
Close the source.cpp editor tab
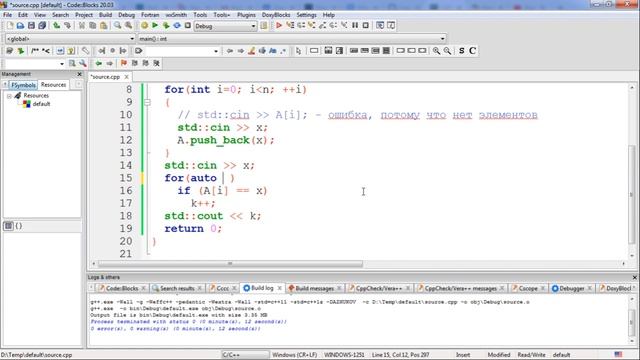[x=127, y=77]
